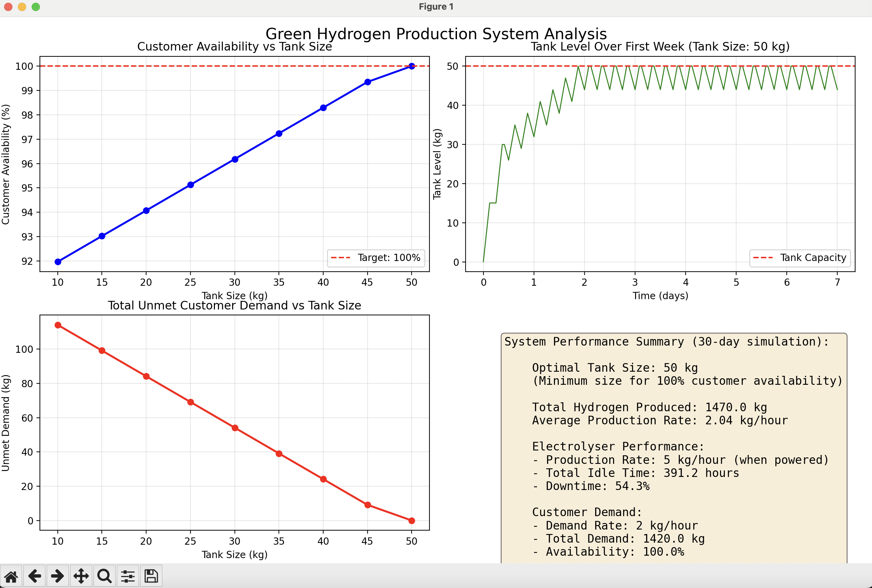Click the blue data point at tank size 45
Screen dimensions: 872x588
pyautogui.click(x=368, y=82)
